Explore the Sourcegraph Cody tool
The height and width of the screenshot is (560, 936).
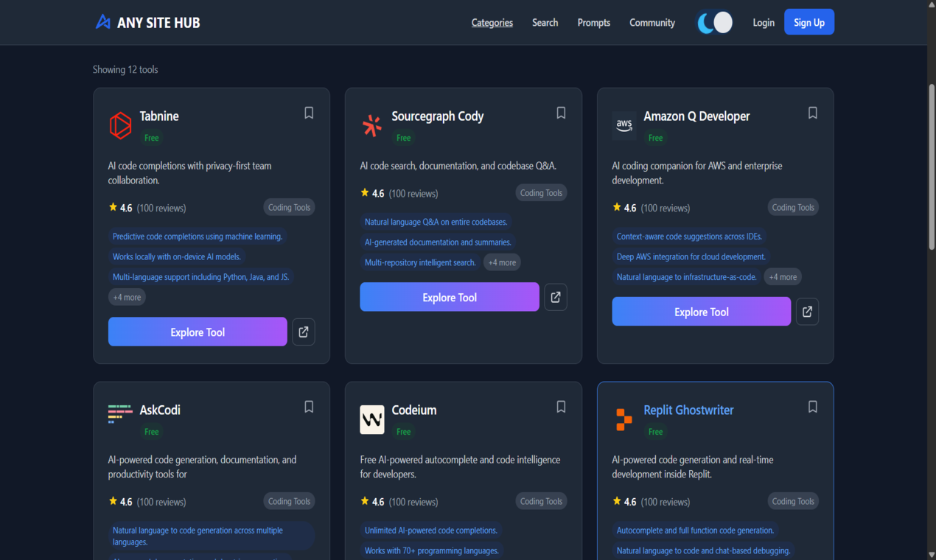(449, 296)
